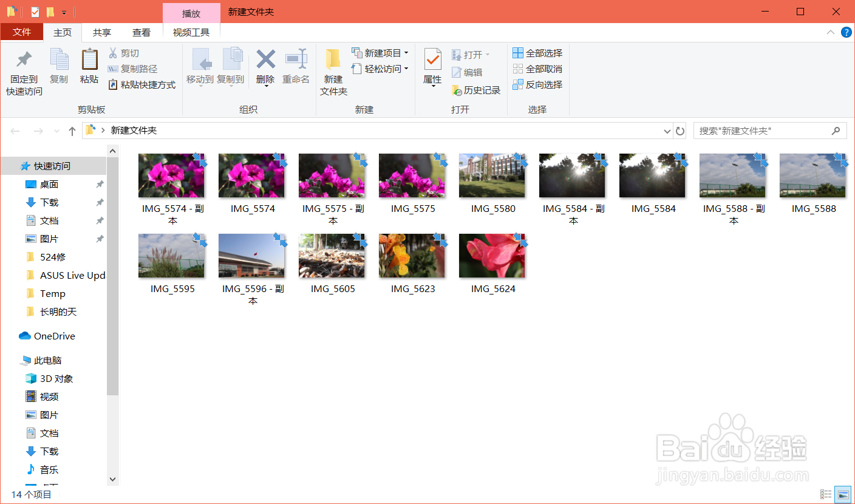Switch to Home (主页) tab
Image resolution: width=855 pixels, height=504 pixels.
(x=63, y=32)
